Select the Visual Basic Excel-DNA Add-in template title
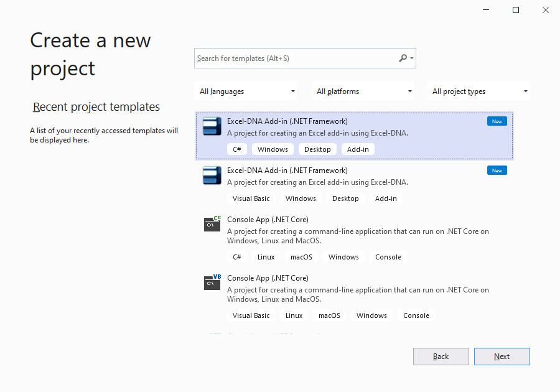Viewport: 560px width, 392px height. click(x=287, y=170)
